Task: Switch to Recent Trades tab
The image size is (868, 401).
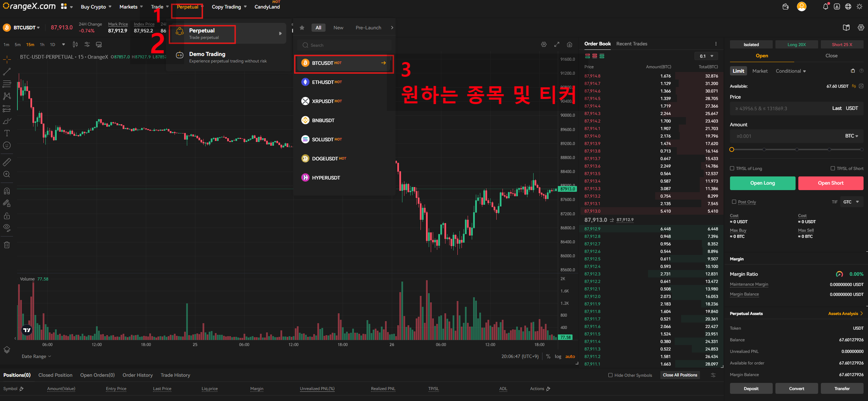Action: point(632,44)
